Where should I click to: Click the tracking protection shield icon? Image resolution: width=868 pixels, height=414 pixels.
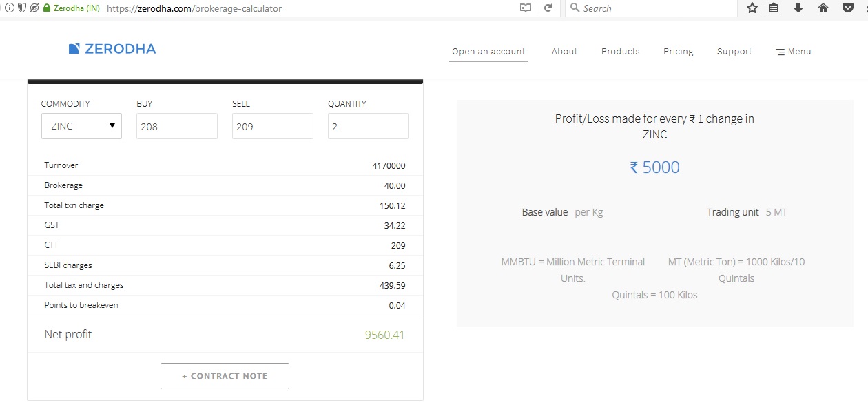(x=21, y=8)
